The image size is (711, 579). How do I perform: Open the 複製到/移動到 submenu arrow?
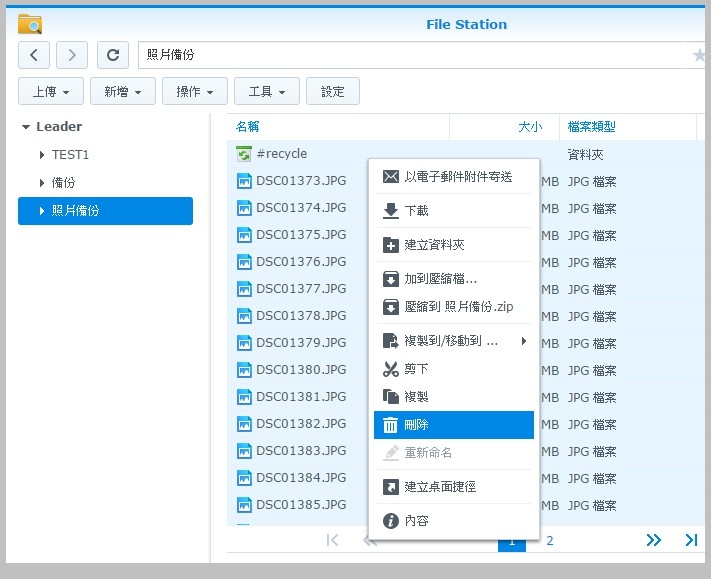coord(524,341)
